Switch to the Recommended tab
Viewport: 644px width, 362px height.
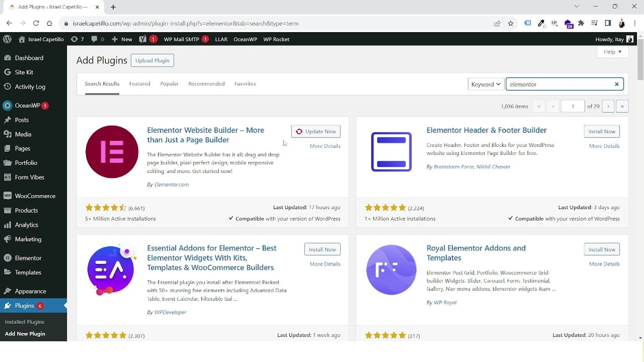click(x=206, y=83)
